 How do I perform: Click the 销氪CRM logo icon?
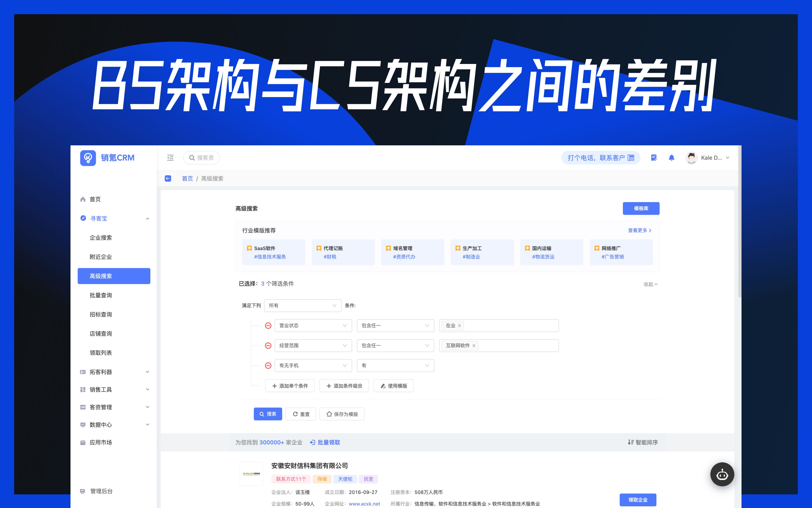88,158
